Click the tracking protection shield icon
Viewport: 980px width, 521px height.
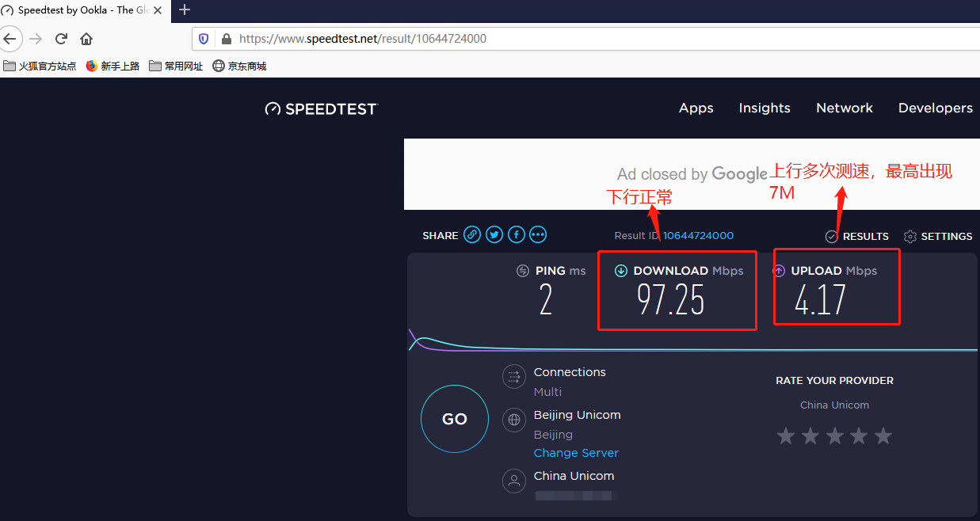(x=204, y=39)
